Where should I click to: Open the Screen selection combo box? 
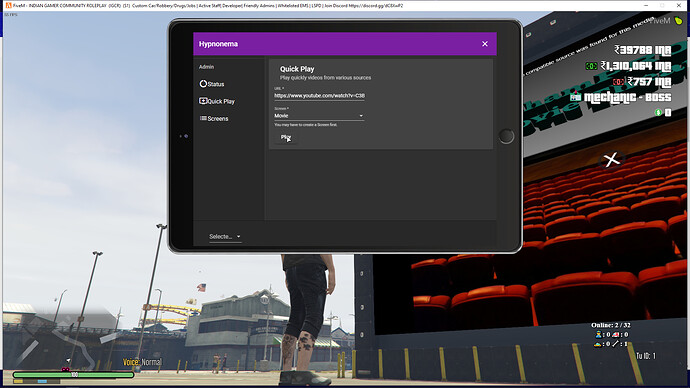(319, 116)
